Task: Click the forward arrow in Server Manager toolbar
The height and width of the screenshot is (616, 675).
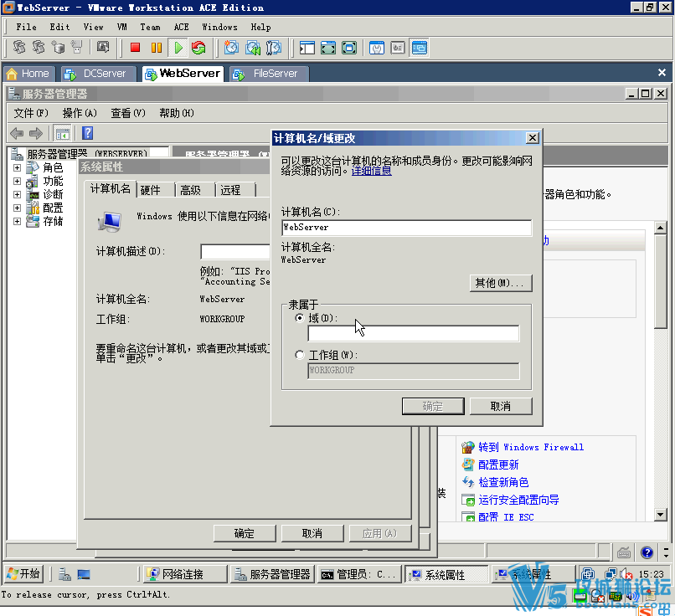Action: tap(36, 133)
